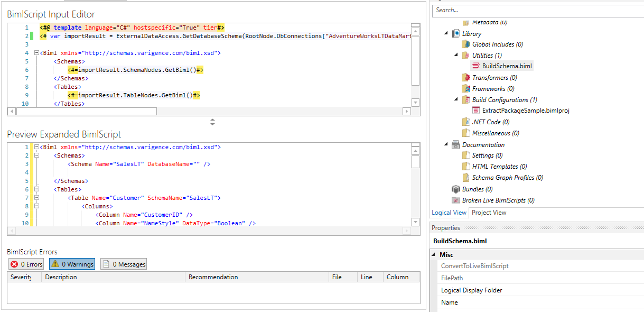Click the Broken Live BimlScripts icon

456,200
